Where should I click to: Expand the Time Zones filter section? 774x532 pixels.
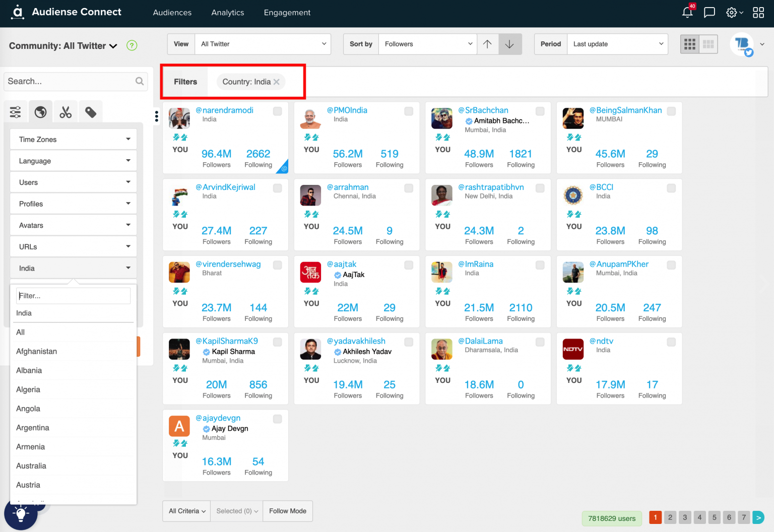pos(73,139)
